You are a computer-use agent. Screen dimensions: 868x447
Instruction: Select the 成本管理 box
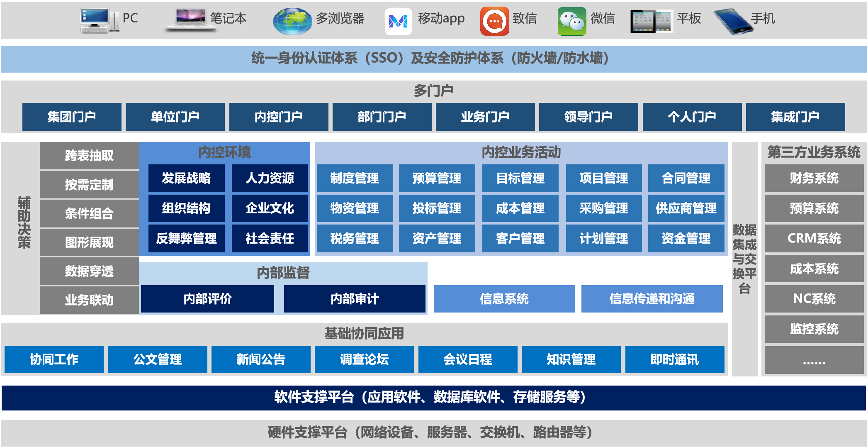tap(520, 208)
